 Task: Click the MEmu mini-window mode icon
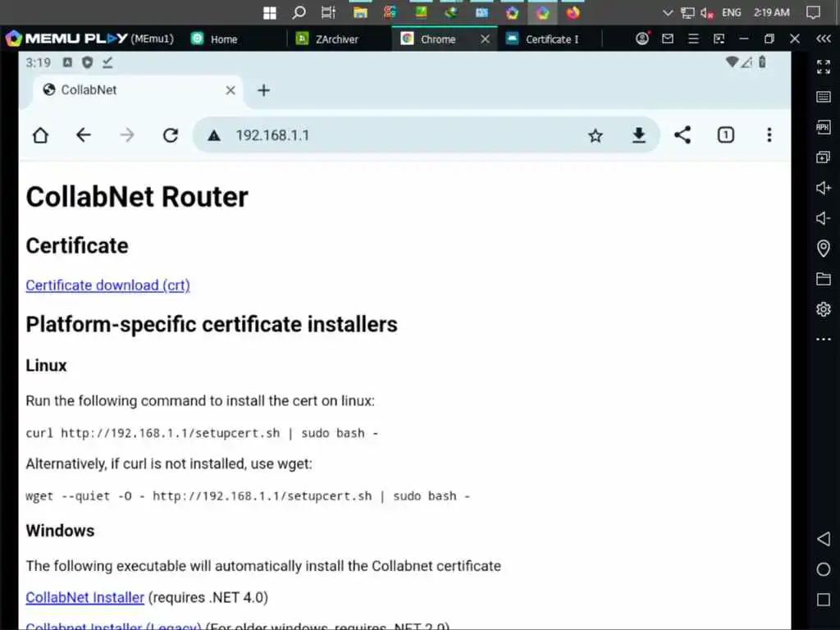[719, 39]
